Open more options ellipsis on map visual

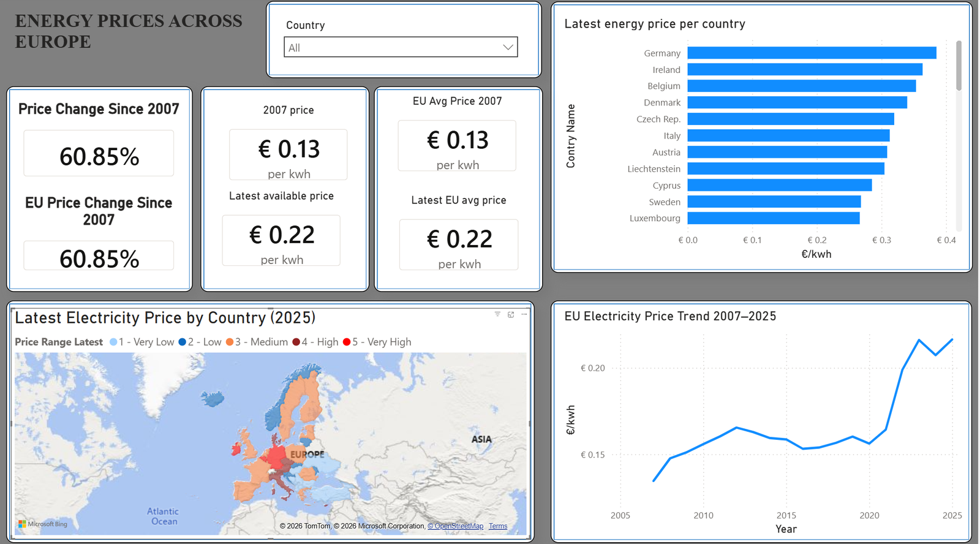pyautogui.click(x=524, y=314)
